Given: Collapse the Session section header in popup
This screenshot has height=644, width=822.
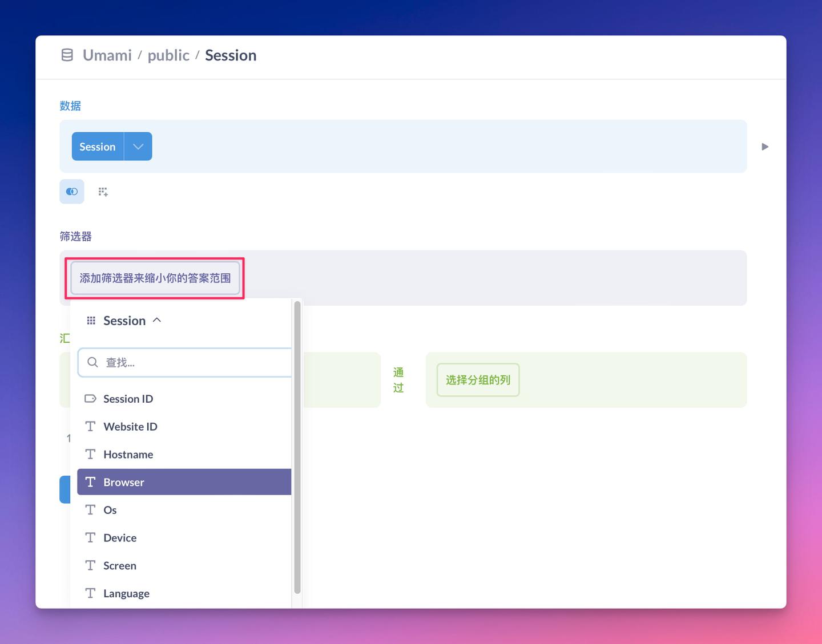Looking at the screenshot, I should click(124, 321).
